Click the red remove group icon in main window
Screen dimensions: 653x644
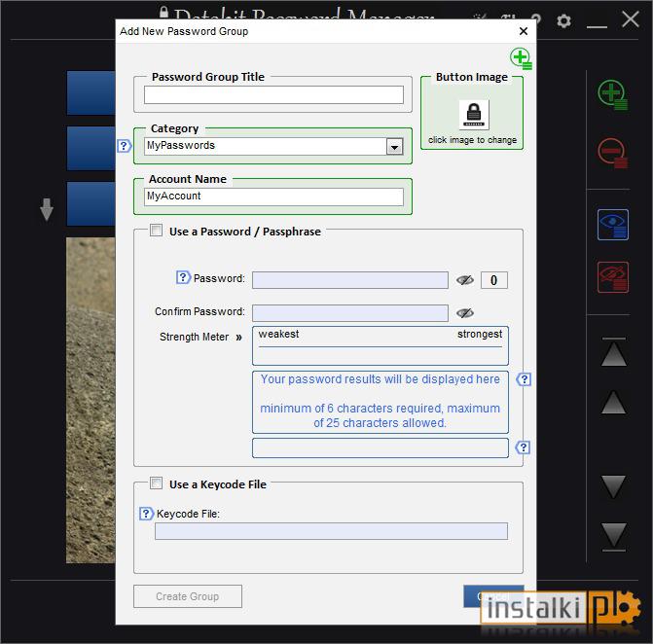click(x=612, y=153)
